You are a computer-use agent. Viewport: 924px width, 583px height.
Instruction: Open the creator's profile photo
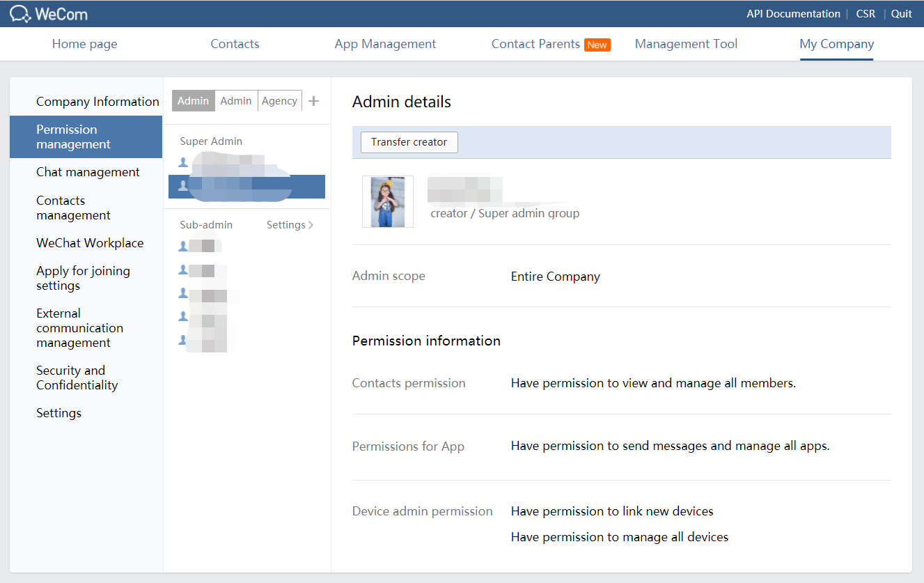pos(388,201)
